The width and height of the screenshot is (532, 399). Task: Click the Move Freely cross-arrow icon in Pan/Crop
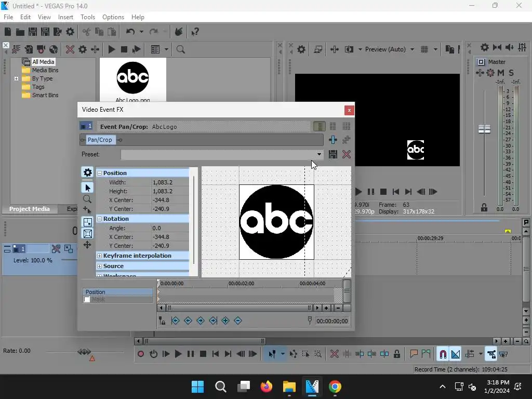coord(87,245)
